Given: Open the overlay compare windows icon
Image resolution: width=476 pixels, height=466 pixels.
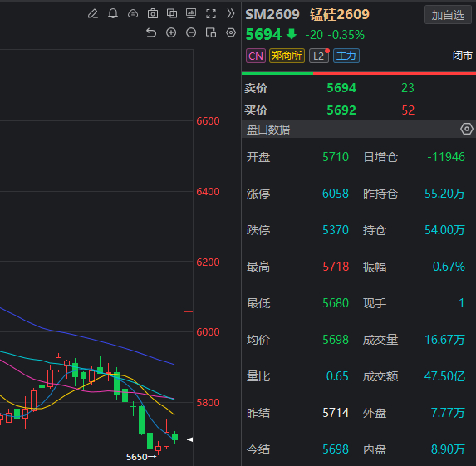Looking at the screenshot, I should (x=172, y=13).
